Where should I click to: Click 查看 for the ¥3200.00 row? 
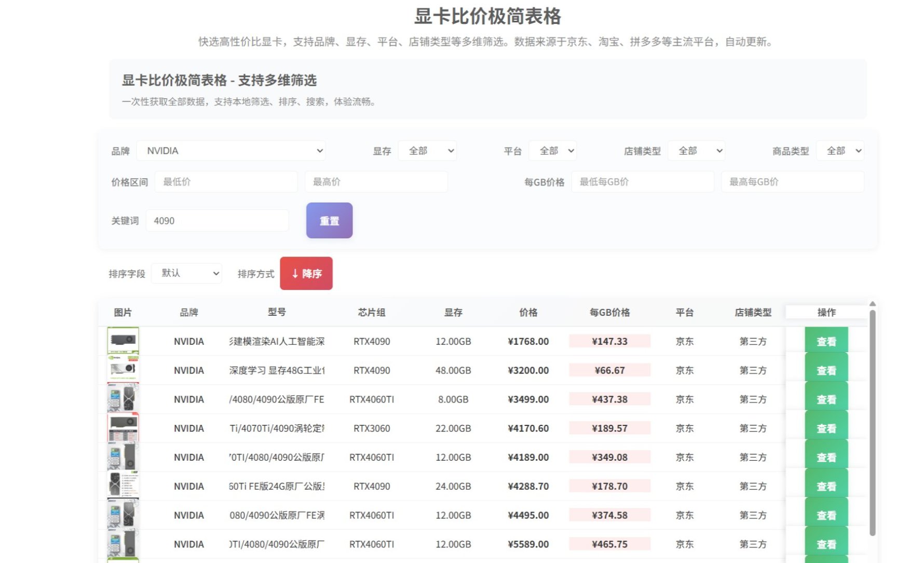click(826, 370)
